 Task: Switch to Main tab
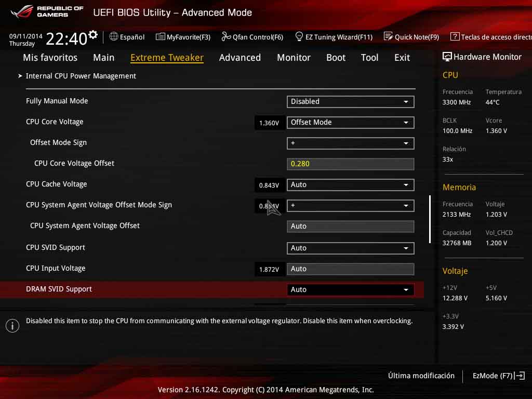point(104,57)
